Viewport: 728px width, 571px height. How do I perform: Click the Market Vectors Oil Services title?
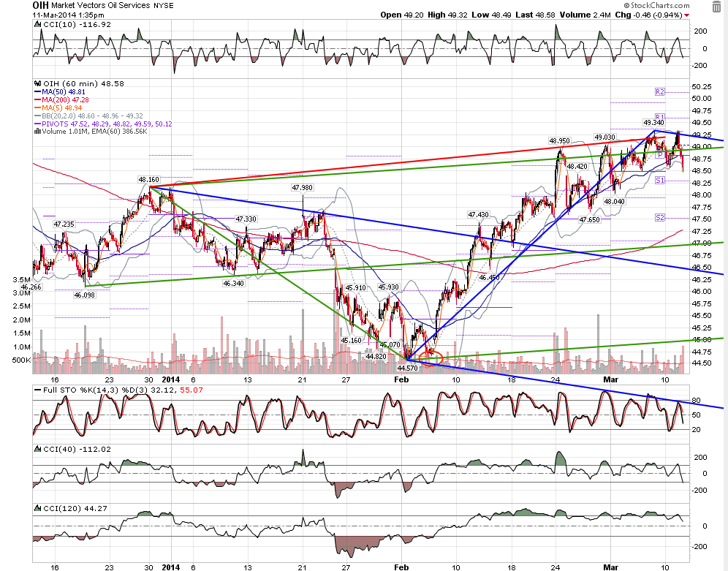click(x=100, y=6)
